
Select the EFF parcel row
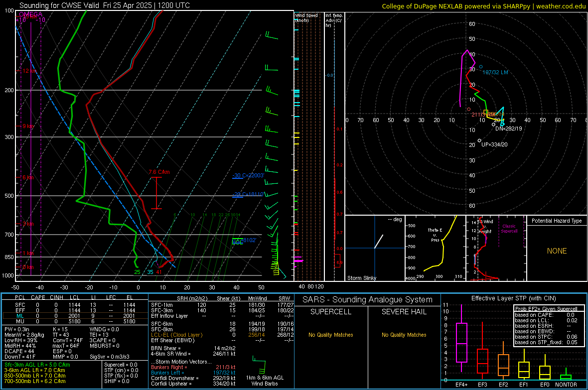(75, 310)
